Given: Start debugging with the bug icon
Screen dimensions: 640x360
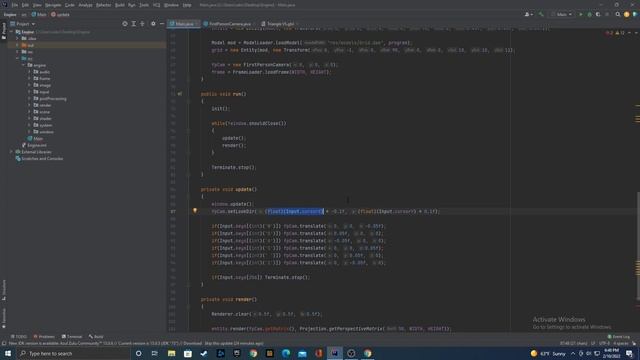Looking at the screenshot, I should coord(589,14).
